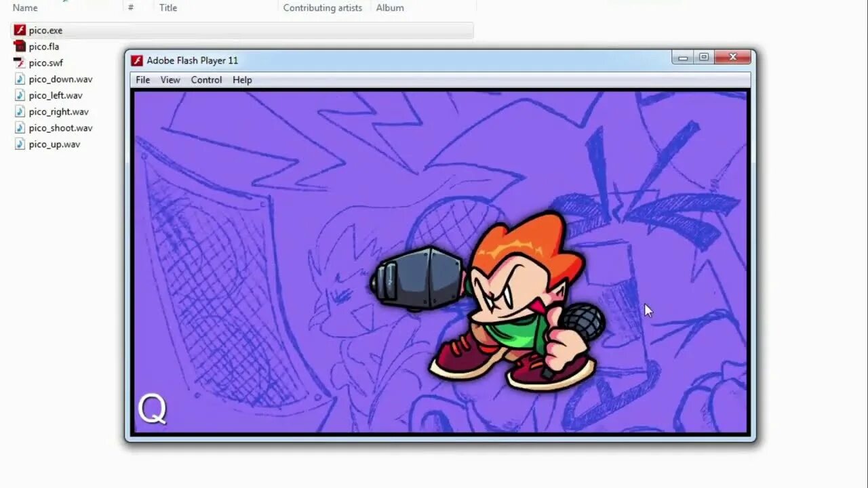Open the View menu in Flash Player
Viewport: 868px width, 488px height.
[170, 80]
